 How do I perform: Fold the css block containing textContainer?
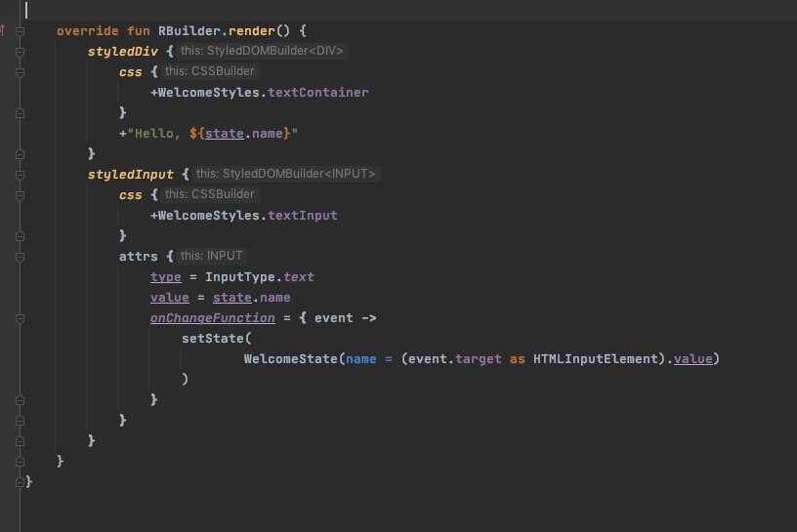20,72
